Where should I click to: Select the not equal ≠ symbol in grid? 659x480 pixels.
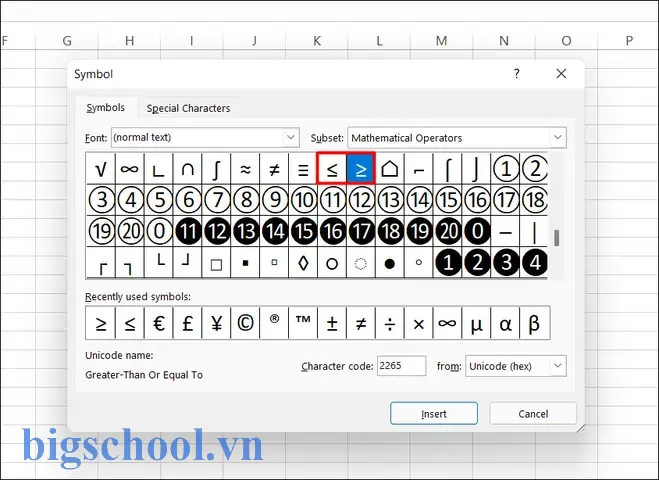pos(274,169)
